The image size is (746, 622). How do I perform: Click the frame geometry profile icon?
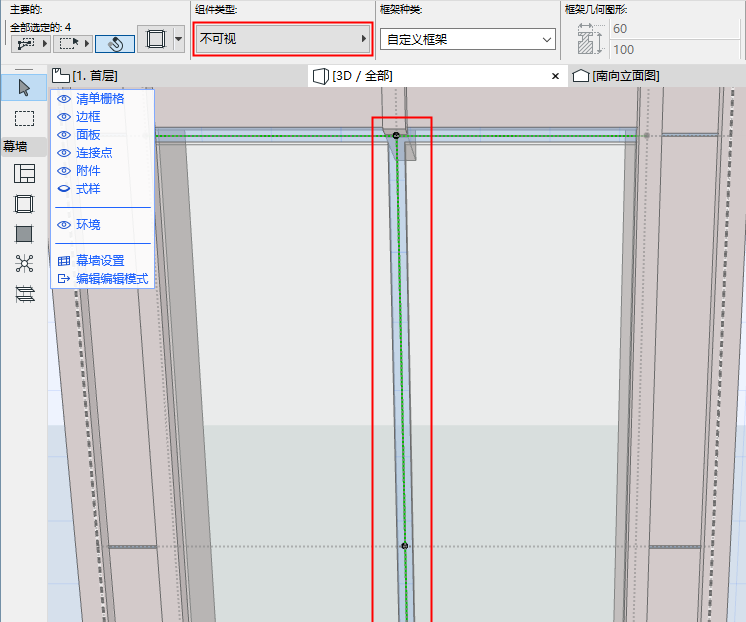point(590,39)
